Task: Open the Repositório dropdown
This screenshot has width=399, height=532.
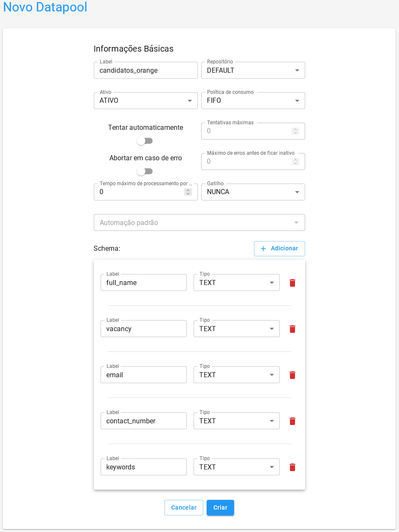Action: tap(298, 70)
